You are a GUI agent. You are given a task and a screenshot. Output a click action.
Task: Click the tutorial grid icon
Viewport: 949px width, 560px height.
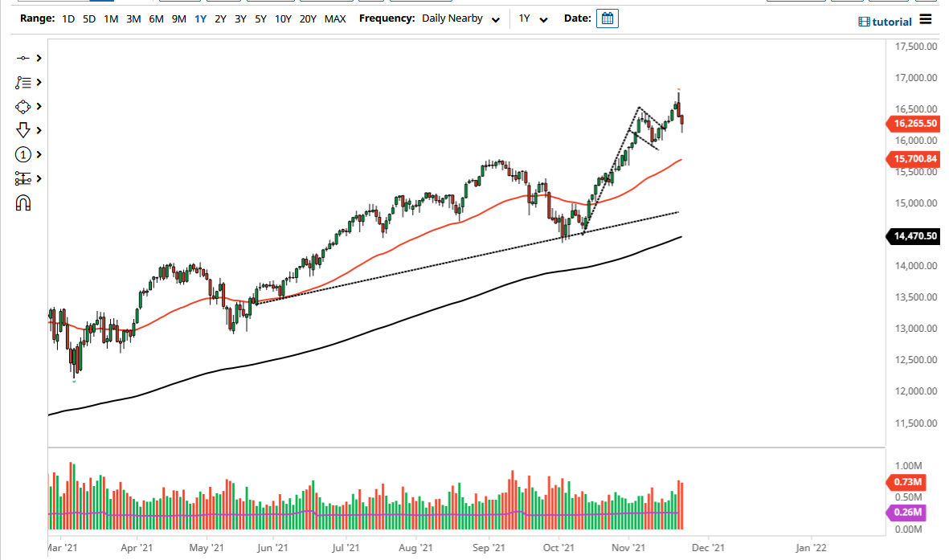point(864,22)
